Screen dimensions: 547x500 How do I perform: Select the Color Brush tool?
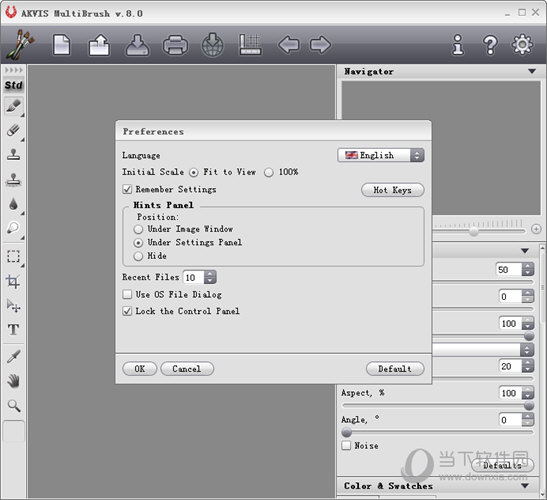pyautogui.click(x=14, y=106)
